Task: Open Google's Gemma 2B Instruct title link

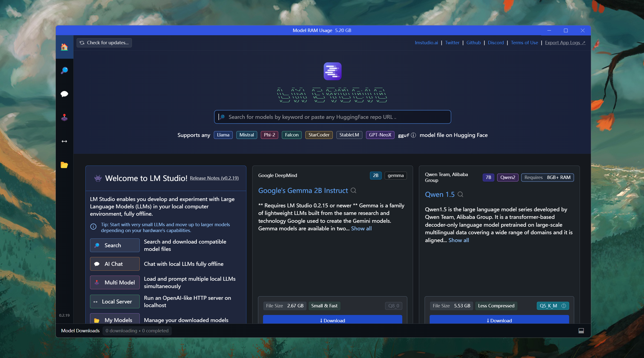Action: 303,191
